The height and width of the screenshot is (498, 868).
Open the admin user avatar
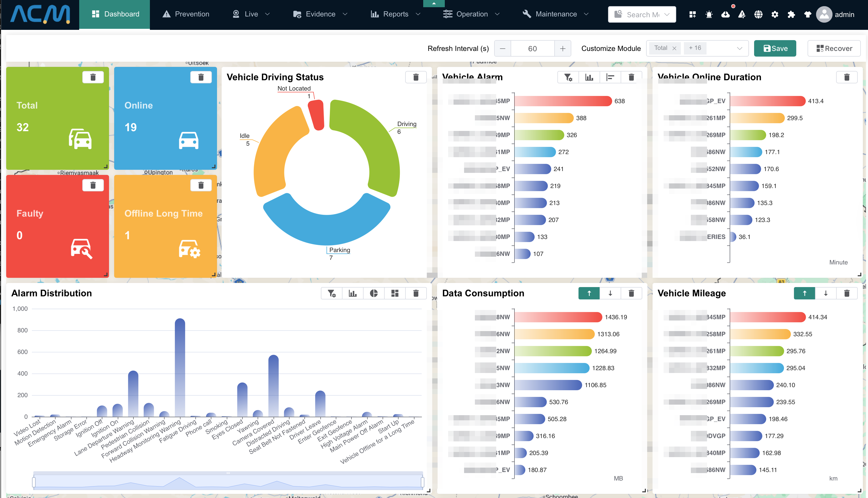824,14
